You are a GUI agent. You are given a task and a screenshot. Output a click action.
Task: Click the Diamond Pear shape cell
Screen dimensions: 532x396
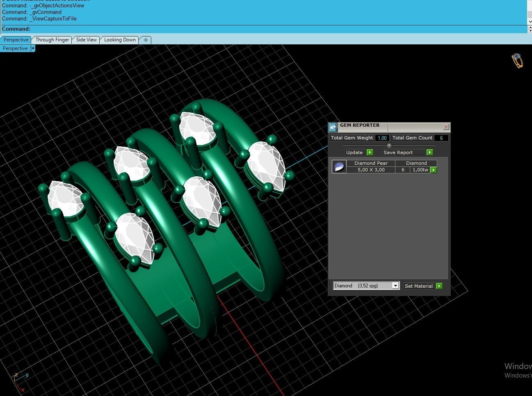coord(371,163)
